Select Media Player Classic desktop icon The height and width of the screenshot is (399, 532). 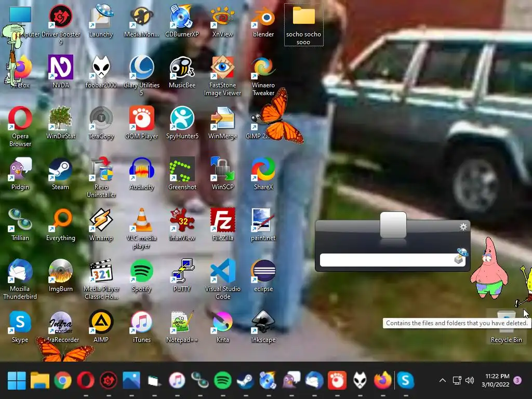101,279
